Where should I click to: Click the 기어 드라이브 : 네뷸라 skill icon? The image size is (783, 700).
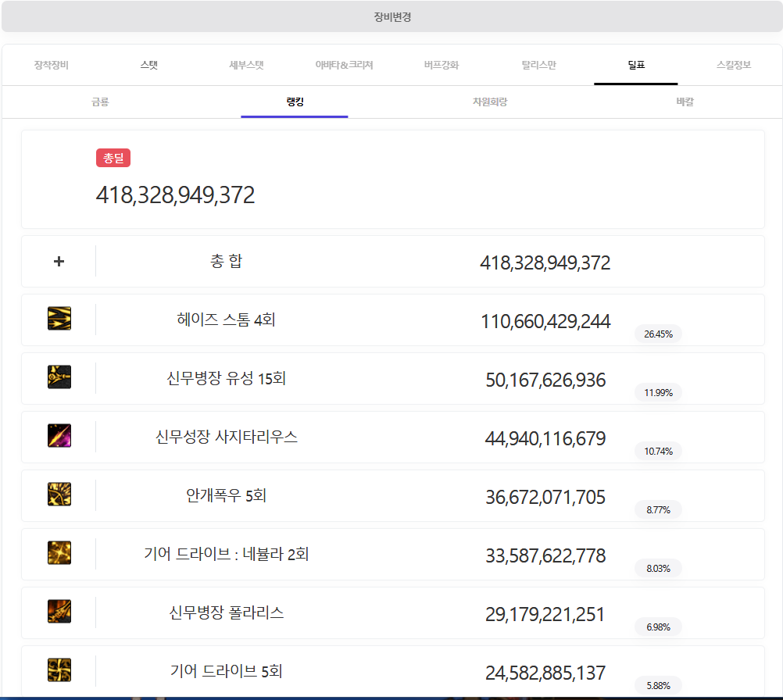(59, 553)
